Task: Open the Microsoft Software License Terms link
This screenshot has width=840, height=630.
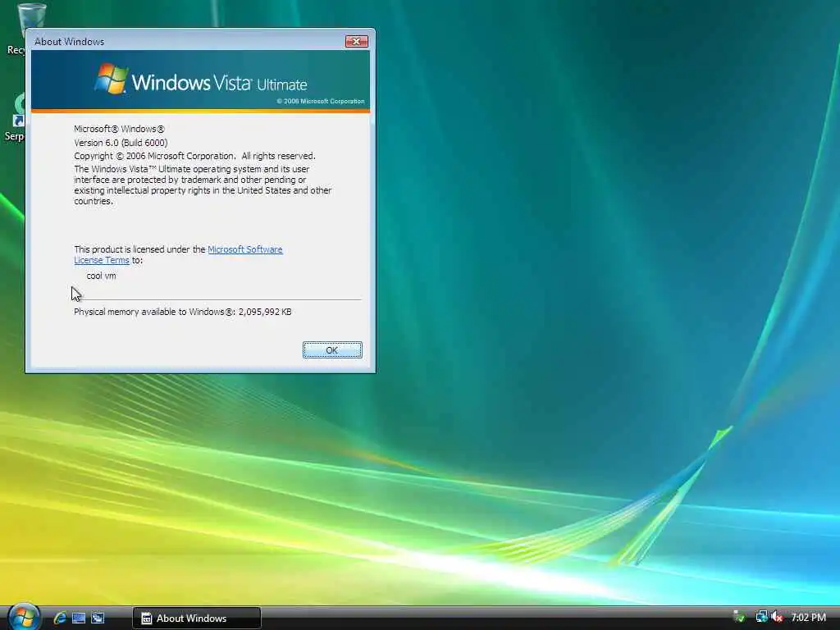Action: pyautogui.click(x=244, y=249)
